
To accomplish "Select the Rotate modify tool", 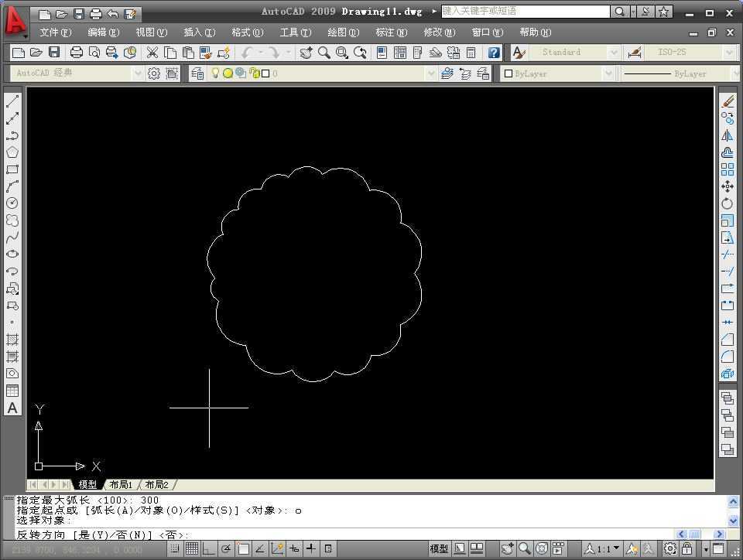I will click(728, 203).
